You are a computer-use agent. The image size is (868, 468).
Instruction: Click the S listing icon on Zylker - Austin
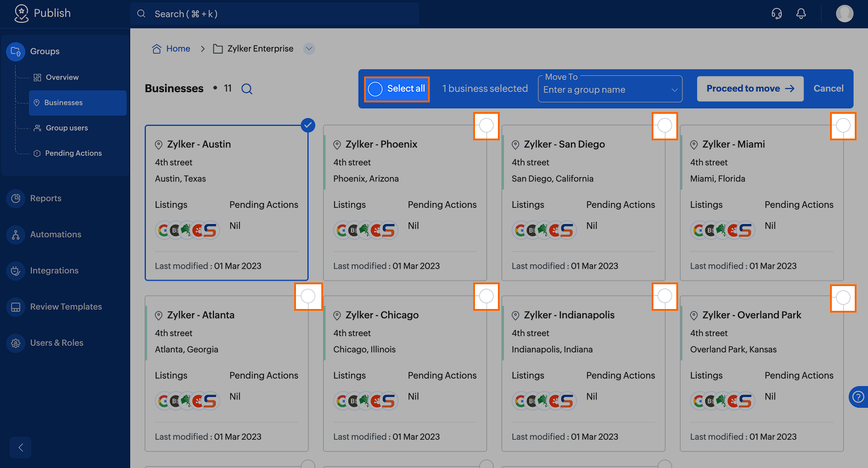pos(210,230)
